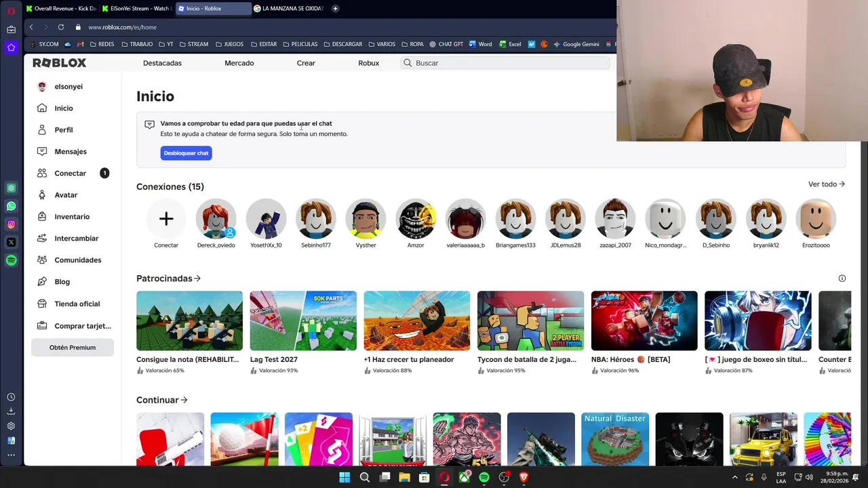868x488 pixels.
Task: Open the JUEGOS bookmarks folder
Action: pos(229,44)
